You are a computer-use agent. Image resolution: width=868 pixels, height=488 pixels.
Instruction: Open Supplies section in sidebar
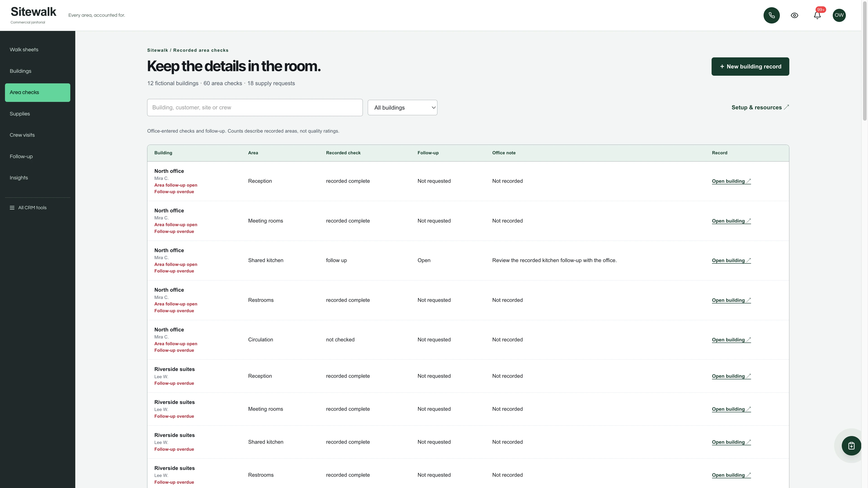pos(37,114)
